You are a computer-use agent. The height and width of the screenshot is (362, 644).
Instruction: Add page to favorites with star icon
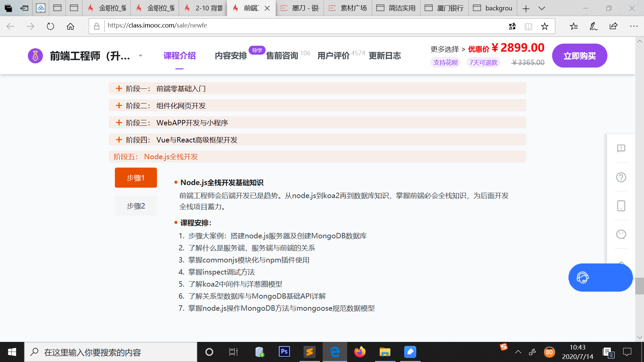pos(545,26)
